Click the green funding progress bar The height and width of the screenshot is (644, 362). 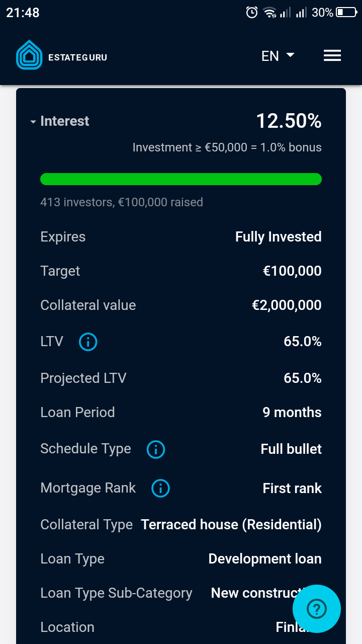181,179
